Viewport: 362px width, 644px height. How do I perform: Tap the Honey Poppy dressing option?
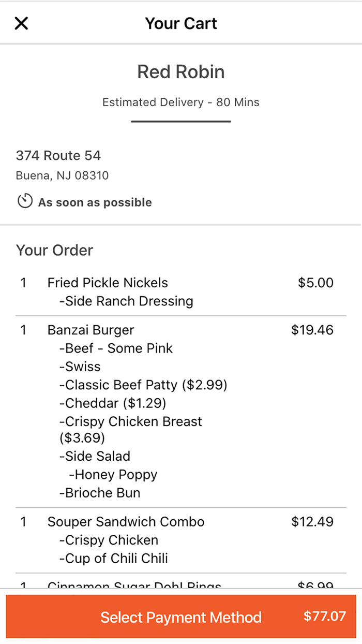coord(113,475)
